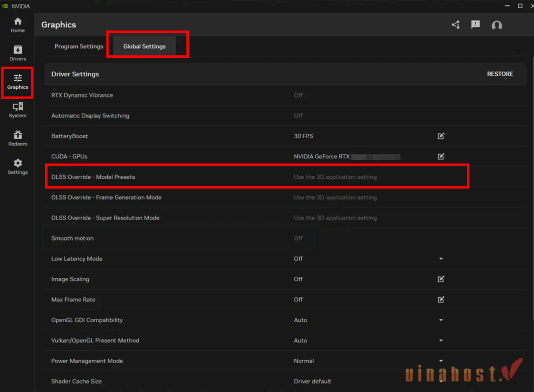Screen dimensions: 534x392
Task: Edit BatteryBoost 30 FPS setting
Action: (x=441, y=136)
